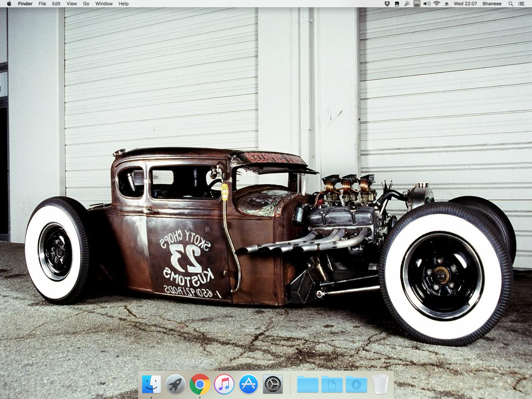Image resolution: width=532 pixels, height=399 pixels.
Task: Click the Dropbox menu bar icon
Action: 387,4
